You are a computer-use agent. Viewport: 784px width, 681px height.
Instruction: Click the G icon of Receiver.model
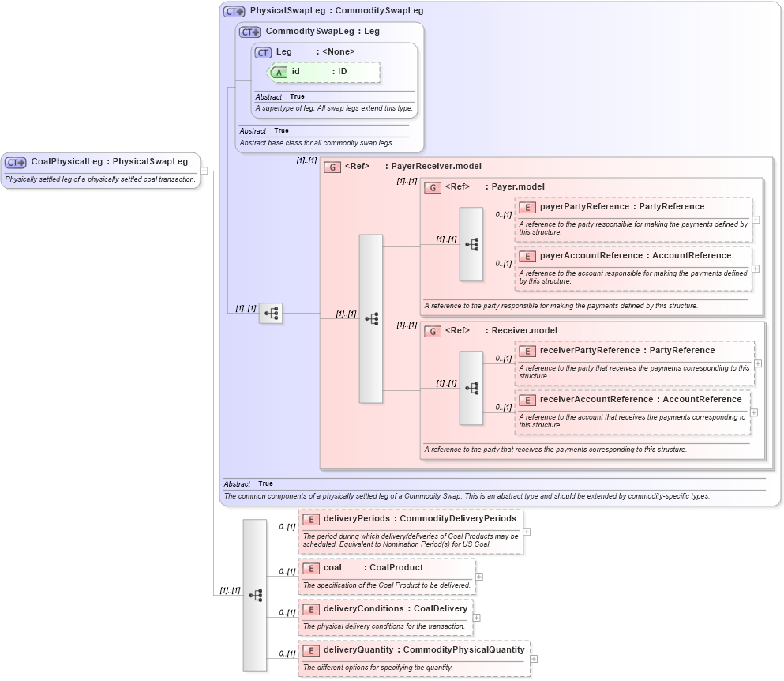433,331
